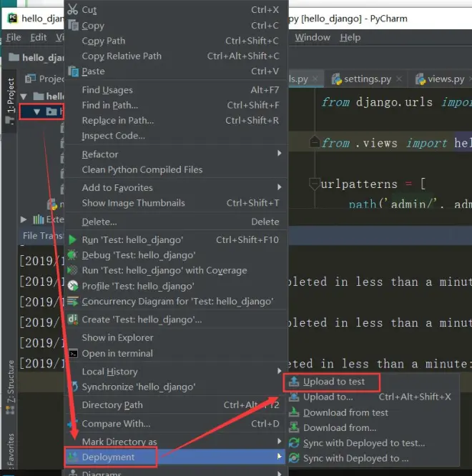Choose Find in Path...
This screenshot has width=472, height=476.
click(176, 105)
